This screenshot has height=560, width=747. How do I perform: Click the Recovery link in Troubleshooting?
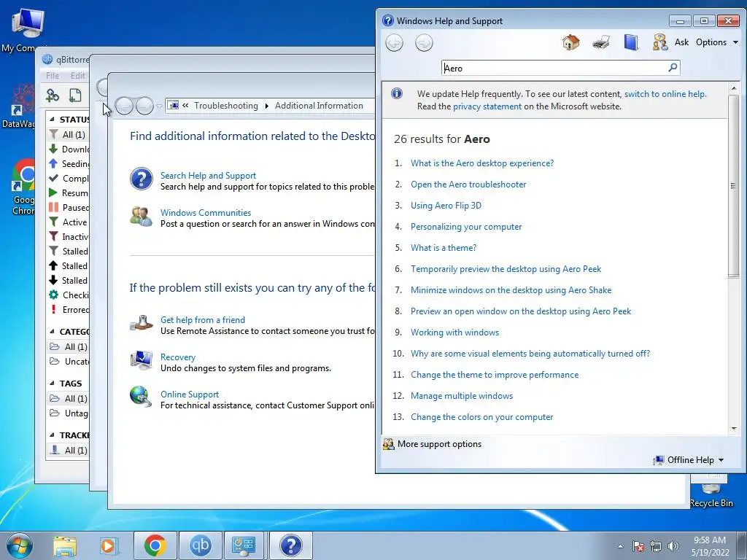[178, 357]
